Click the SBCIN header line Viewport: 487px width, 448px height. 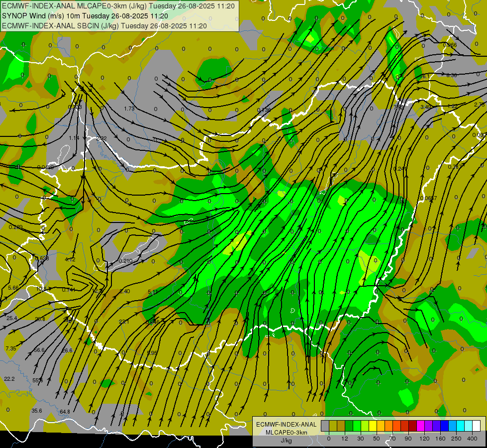click(x=104, y=26)
